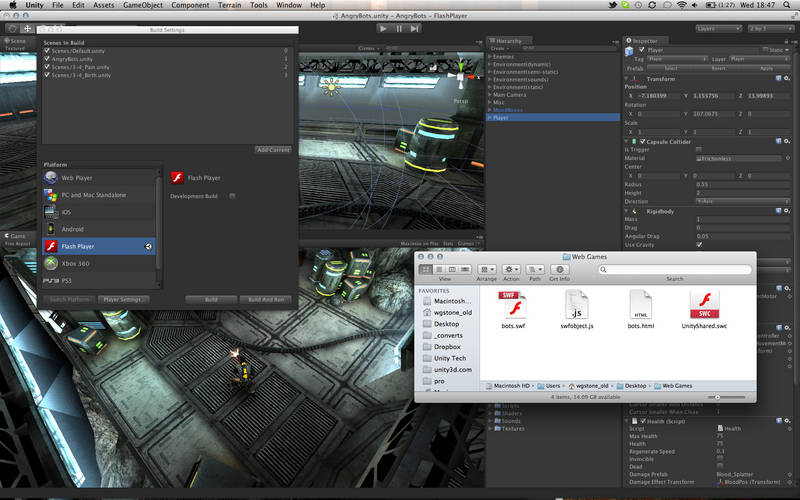Viewport: 800px width, 500px height.
Task: Click the Play button to start game
Action: point(383,29)
